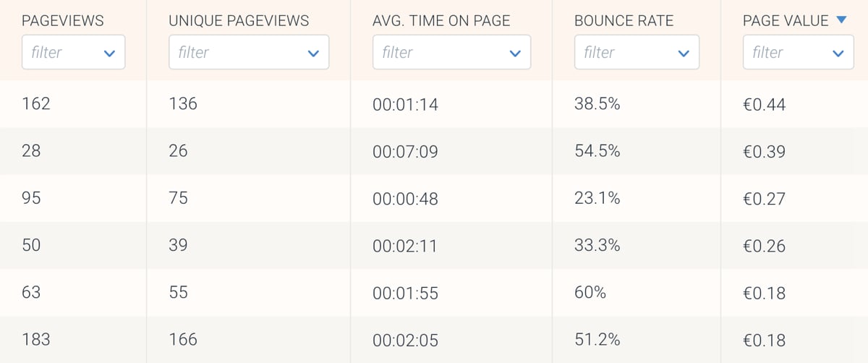
Task: Click the time value 00:02:11
Action: tap(405, 247)
